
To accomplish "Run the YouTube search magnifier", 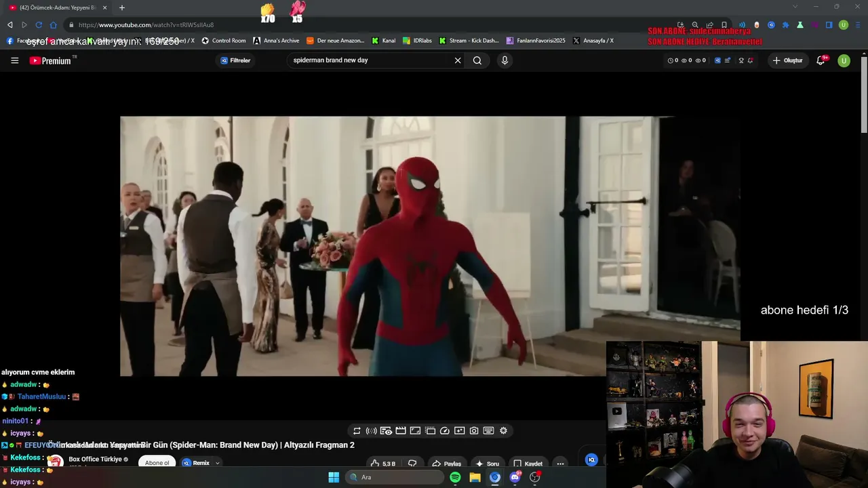I will [477, 60].
